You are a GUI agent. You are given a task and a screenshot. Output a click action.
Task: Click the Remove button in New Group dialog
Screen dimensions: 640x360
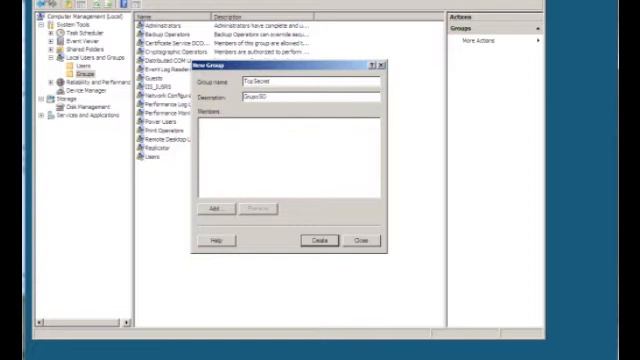258,209
